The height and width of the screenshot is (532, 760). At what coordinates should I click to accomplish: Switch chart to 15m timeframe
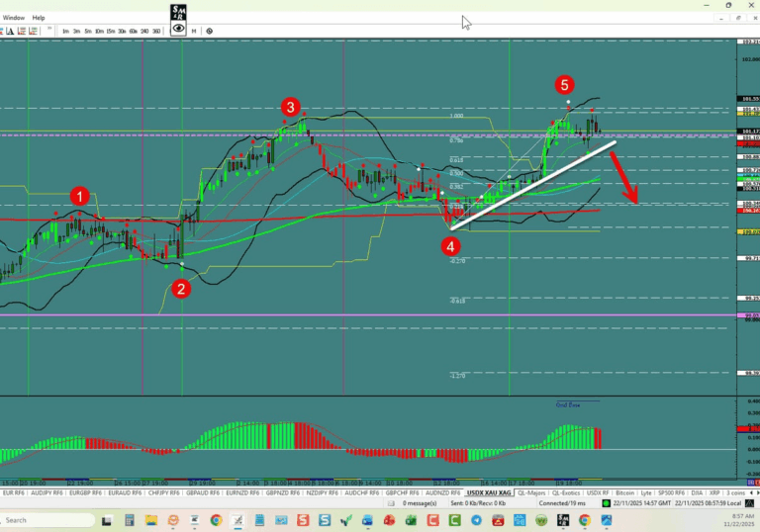click(111, 31)
